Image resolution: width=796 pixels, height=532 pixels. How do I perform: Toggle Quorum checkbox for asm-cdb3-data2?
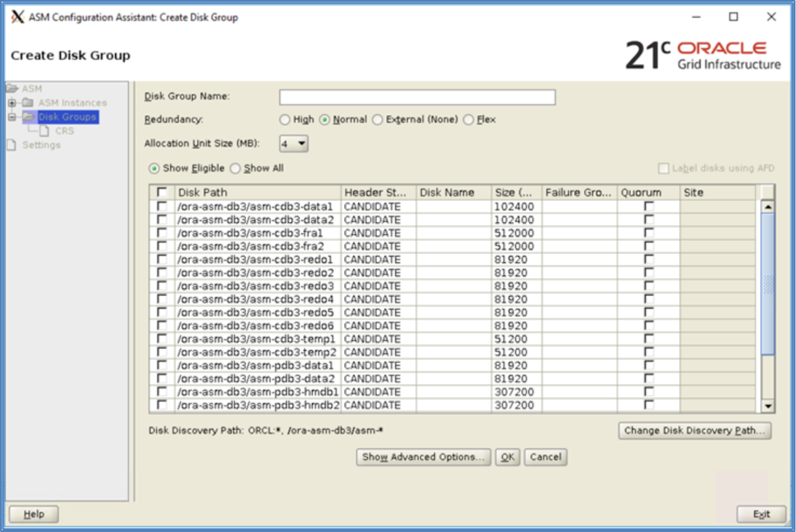coord(649,219)
